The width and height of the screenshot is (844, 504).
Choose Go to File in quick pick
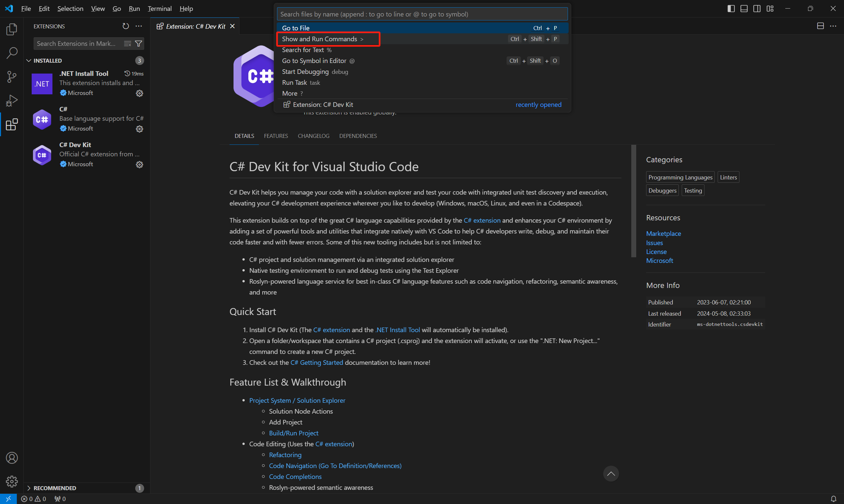[422, 28]
